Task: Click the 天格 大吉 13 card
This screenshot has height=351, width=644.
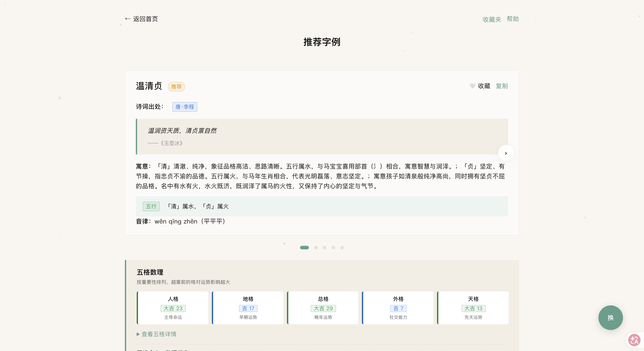Action: [x=473, y=308]
